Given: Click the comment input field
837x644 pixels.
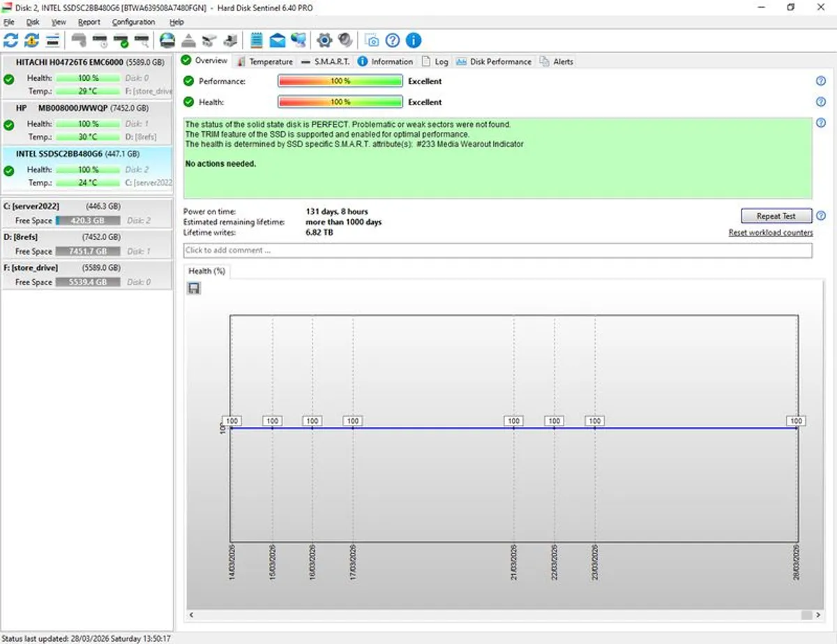Looking at the screenshot, I should click(x=498, y=250).
